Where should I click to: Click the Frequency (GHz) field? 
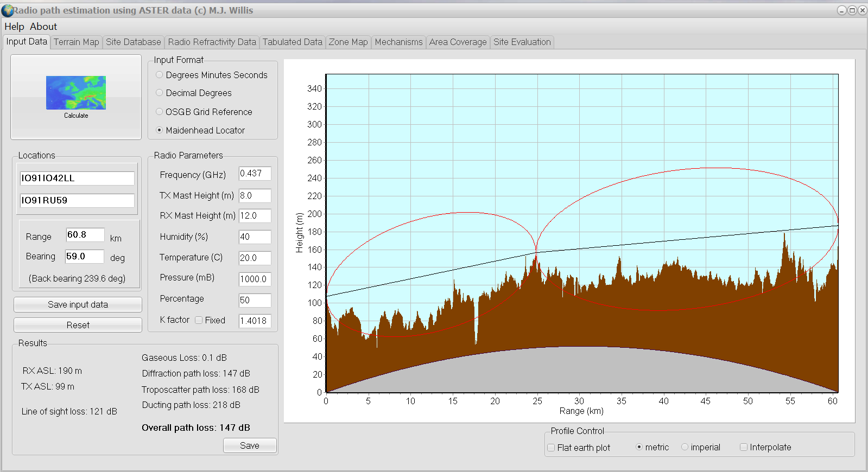coord(255,174)
